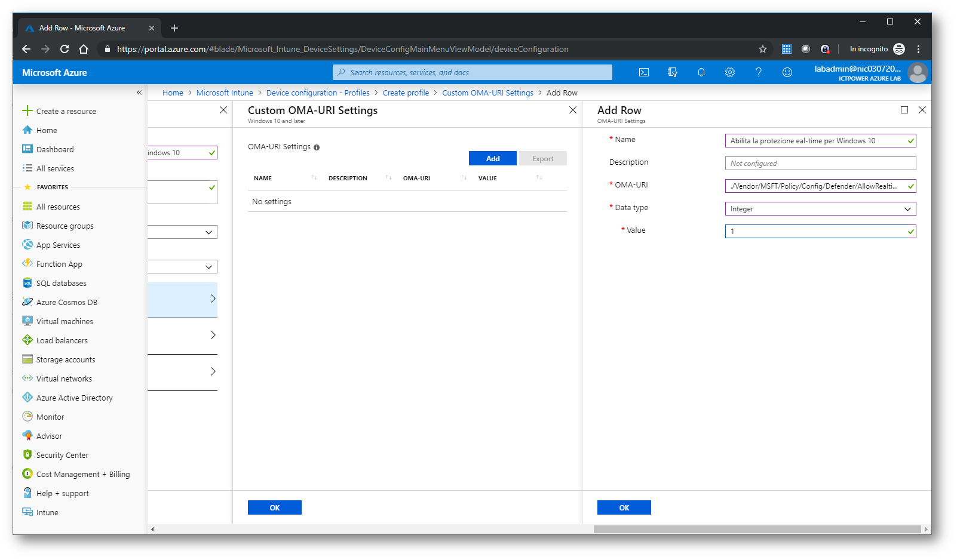Screen dimensions: 957x560
Task: Go to Home in sidebar
Action: 40,130
